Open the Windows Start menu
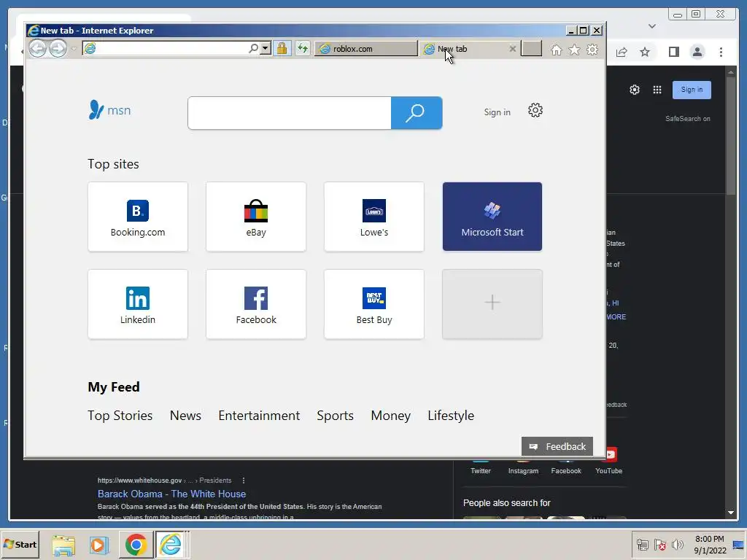The image size is (747, 560). 20,544
